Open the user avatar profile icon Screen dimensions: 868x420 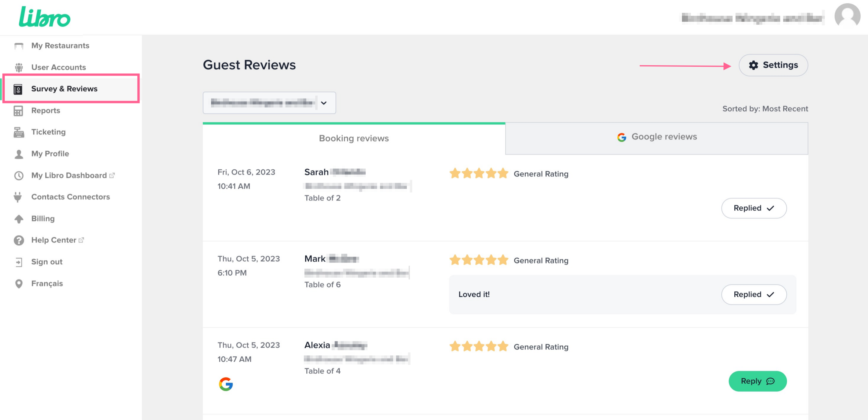pos(847,16)
